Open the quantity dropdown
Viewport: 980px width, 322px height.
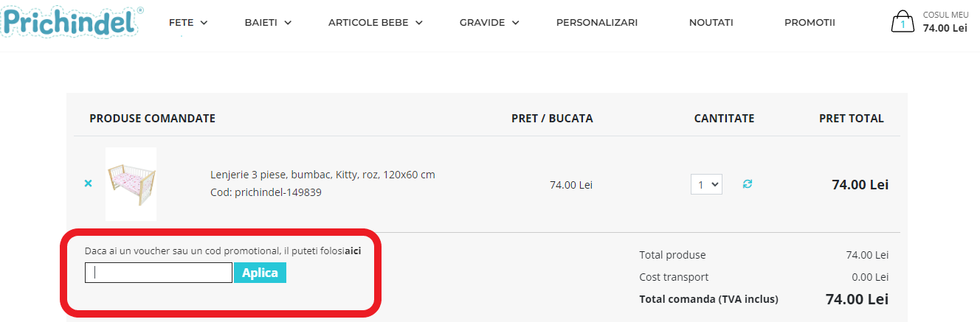[706, 184]
